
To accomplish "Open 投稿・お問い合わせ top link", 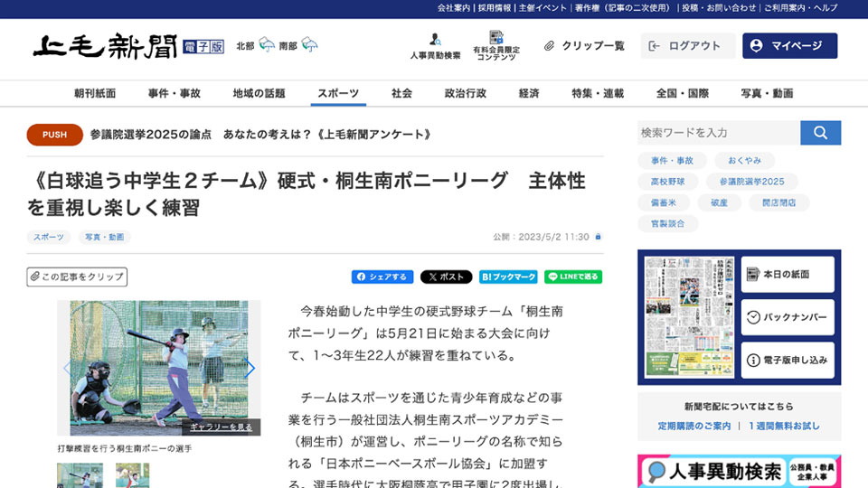I will coord(719,8).
